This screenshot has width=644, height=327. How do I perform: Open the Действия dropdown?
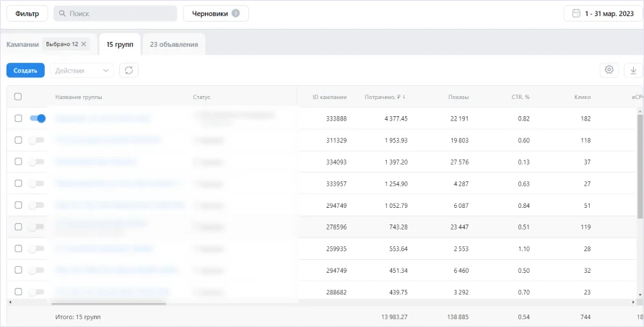click(x=82, y=70)
